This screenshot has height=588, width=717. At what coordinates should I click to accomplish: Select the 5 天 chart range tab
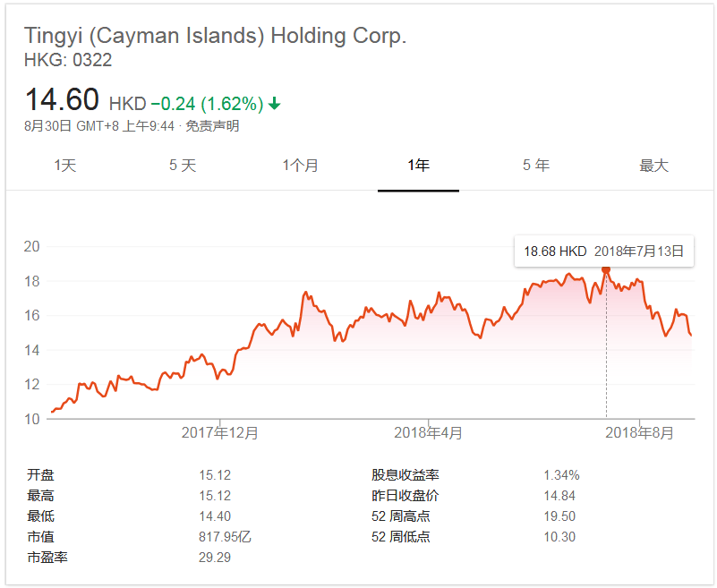point(183,166)
